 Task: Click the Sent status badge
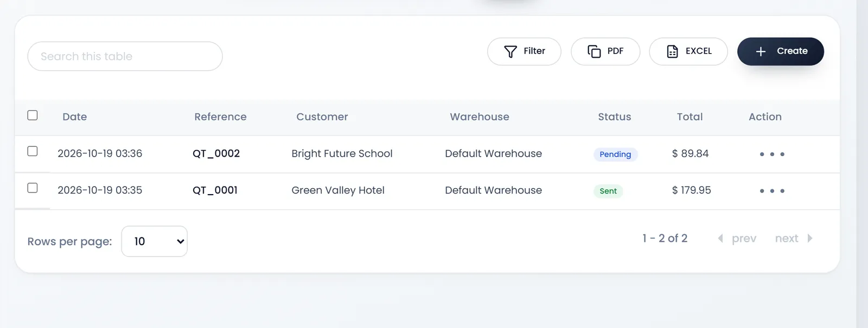[x=608, y=191]
